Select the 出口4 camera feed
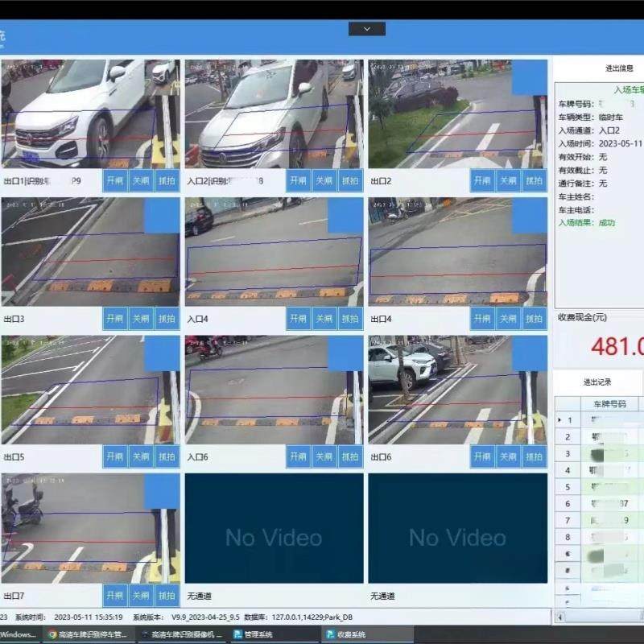Image resolution: width=644 pixels, height=644 pixels. coord(457,252)
